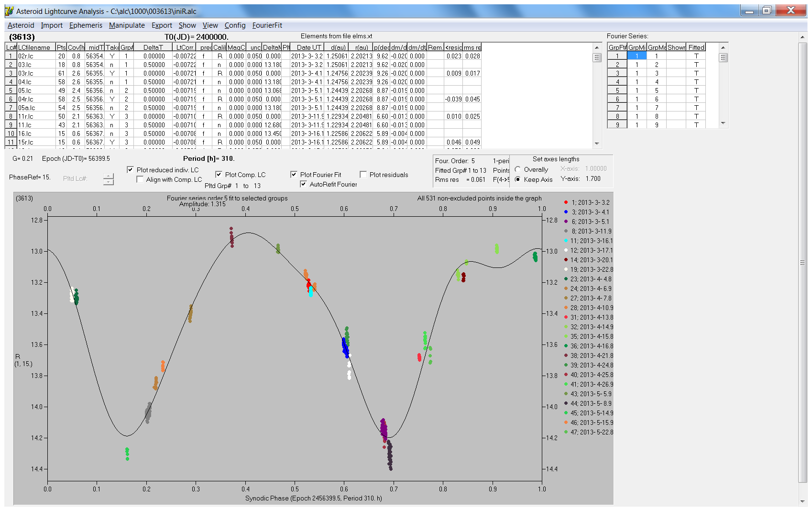812x511 pixels.
Task: Click Fourier Series table scroll-up arrow
Action: click(723, 47)
